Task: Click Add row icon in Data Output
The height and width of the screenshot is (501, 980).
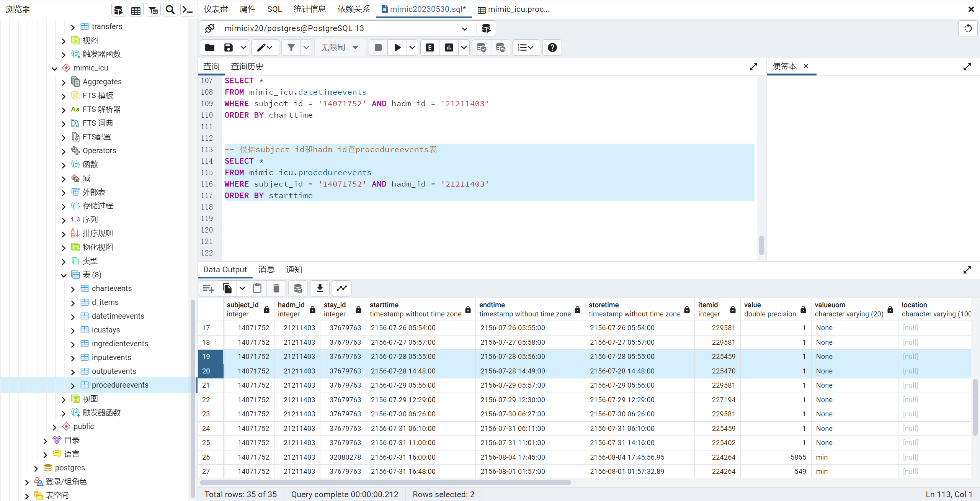Action: (209, 288)
